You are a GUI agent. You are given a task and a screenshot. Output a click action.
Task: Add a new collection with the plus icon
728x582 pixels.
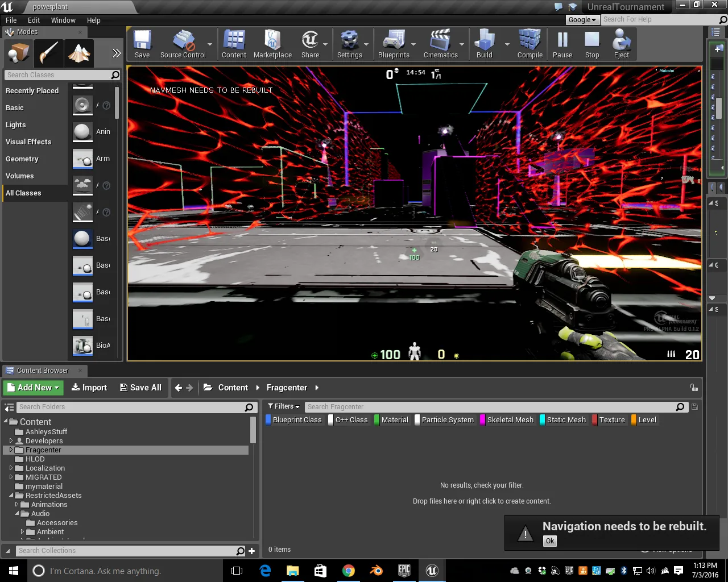tap(251, 551)
